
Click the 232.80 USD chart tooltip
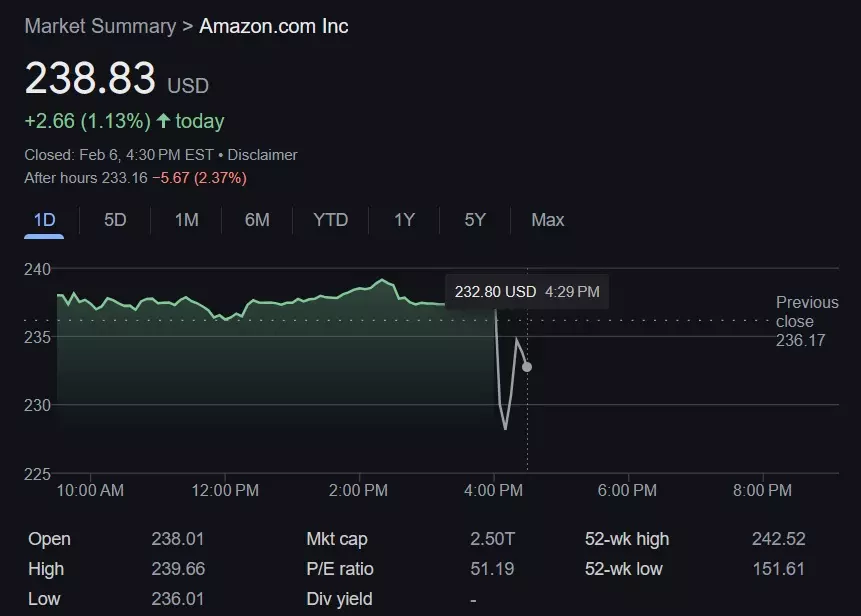pyautogui.click(x=526, y=292)
